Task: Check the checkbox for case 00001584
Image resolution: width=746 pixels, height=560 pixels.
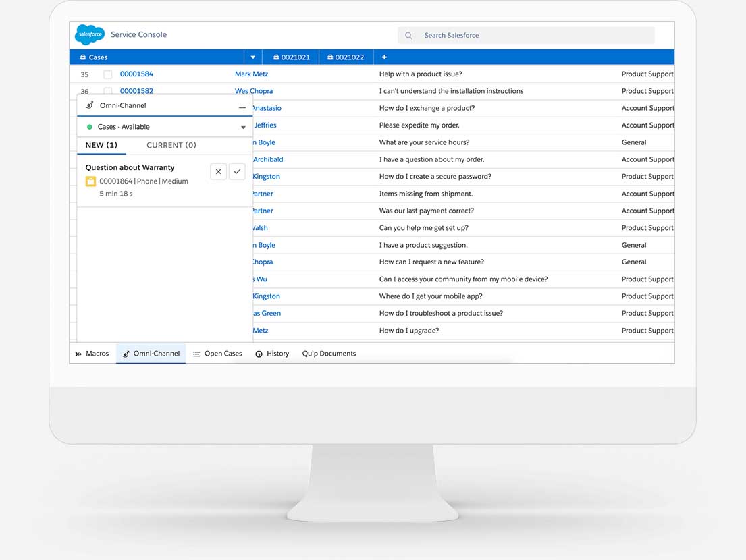Action: click(107, 74)
